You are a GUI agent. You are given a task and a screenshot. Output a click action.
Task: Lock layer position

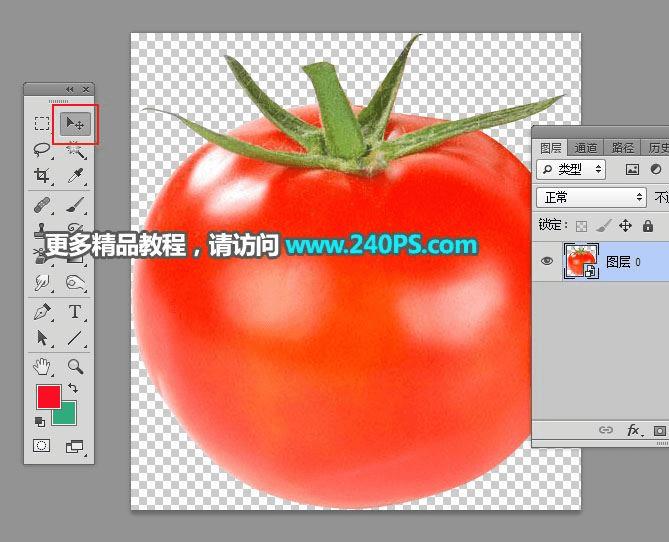[x=625, y=225]
